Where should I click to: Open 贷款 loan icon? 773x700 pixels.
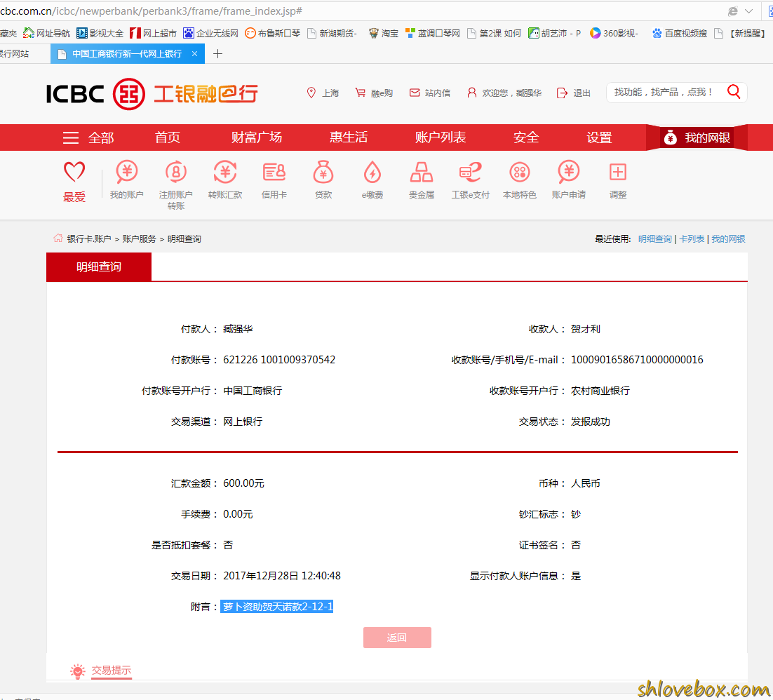coord(323,172)
